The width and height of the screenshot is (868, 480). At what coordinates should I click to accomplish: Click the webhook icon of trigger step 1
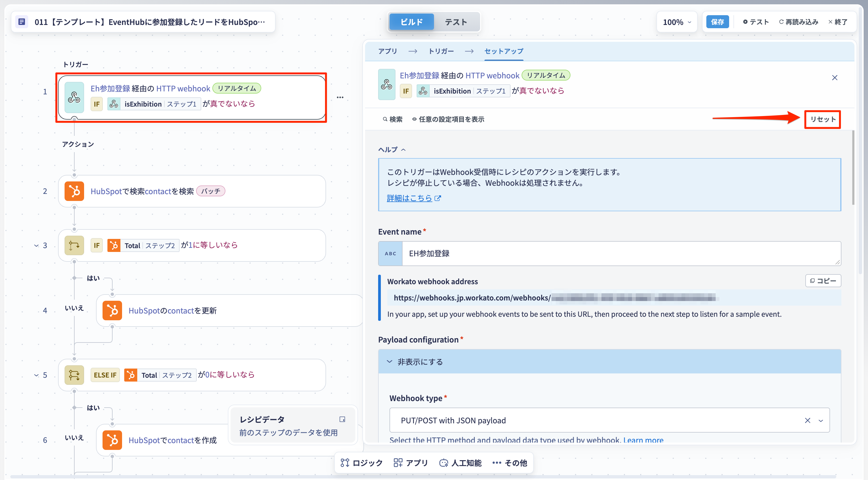coord(74,97)
